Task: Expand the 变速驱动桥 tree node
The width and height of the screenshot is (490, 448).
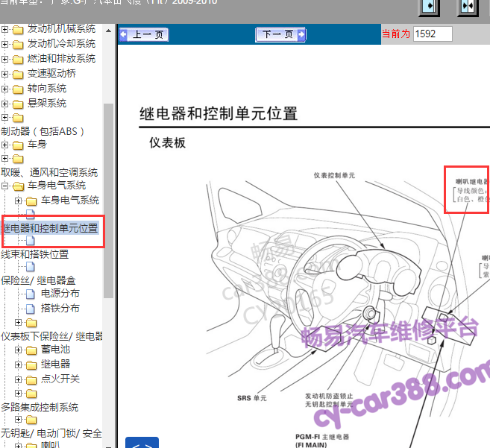Action: 4,74
